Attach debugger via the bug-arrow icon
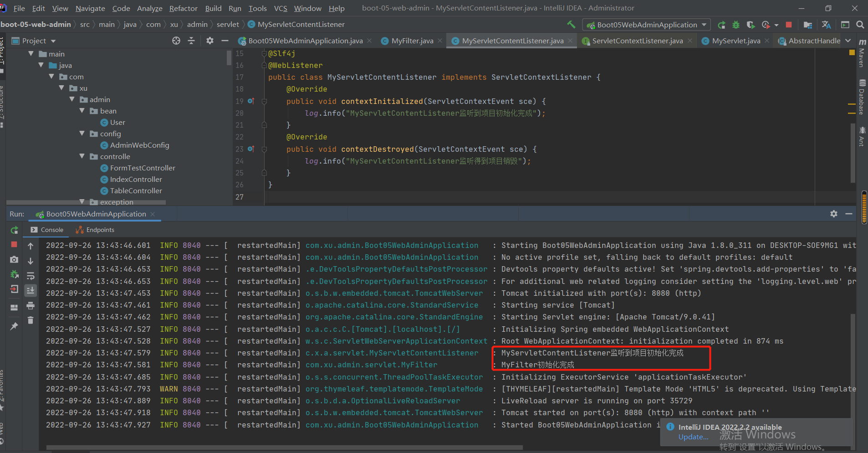Viewport: 868px width, 453px height. click(x=14, y=274)
